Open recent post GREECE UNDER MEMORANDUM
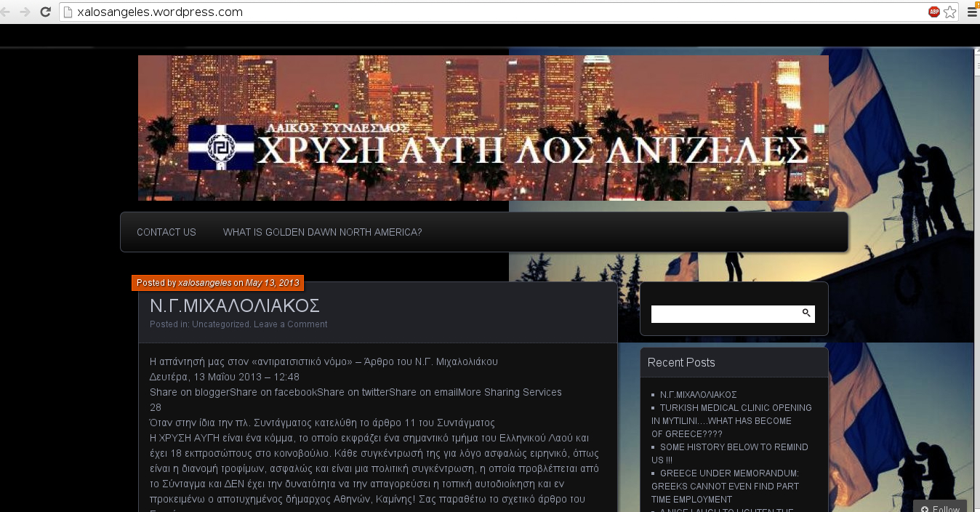Image resolution: width=980 pixels, height=512 pixels. pos(725,487)
